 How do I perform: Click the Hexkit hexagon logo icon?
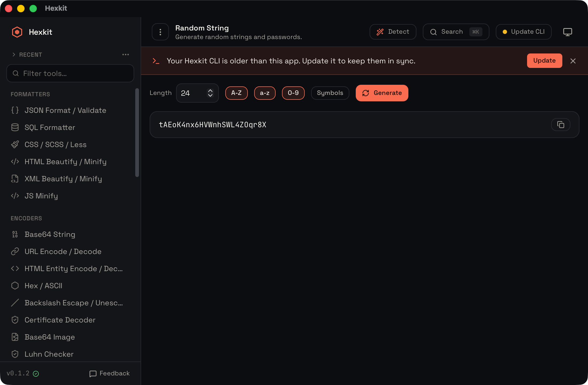tap(17, 32)
